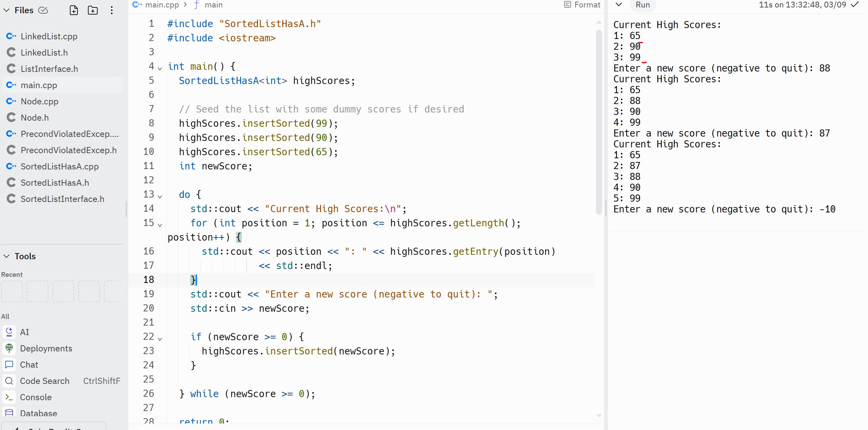The image size is (868, 430).
Task: Select SortedListHasA.cpp in file tree
Action: coord(60,166)
